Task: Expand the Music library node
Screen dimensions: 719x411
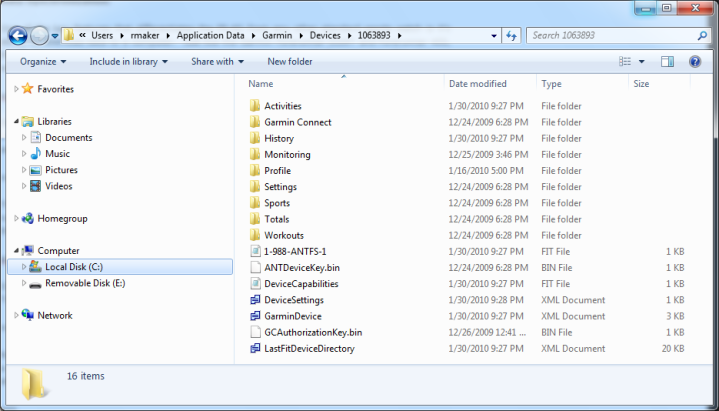Action: (x=24, y=154)
